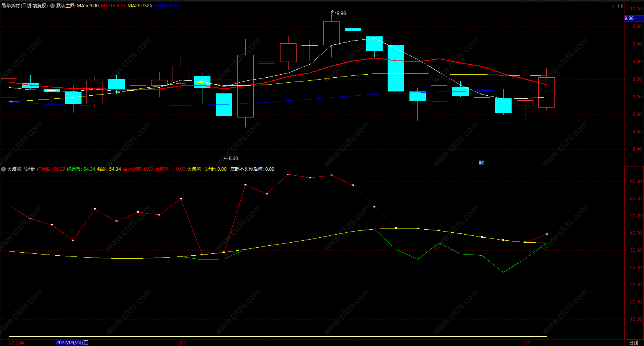Toggle the side panel layout icon
The image size is (644, 346).
tap(621, 6)
